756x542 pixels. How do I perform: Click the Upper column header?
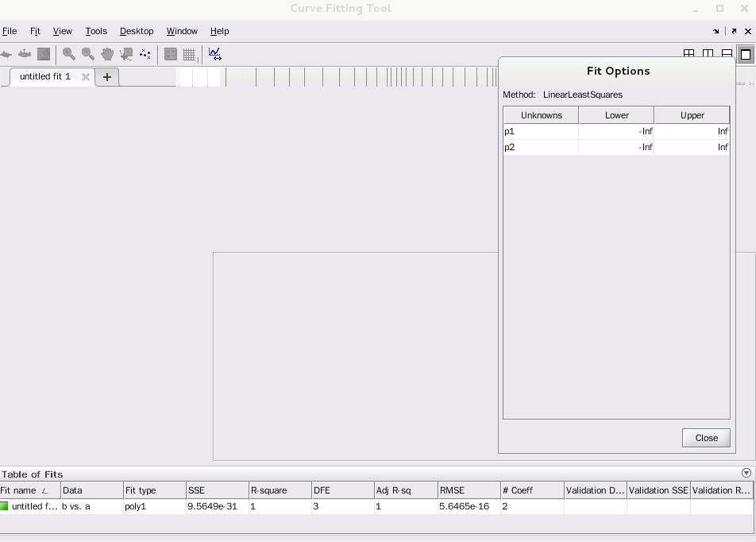click(692, 115)
